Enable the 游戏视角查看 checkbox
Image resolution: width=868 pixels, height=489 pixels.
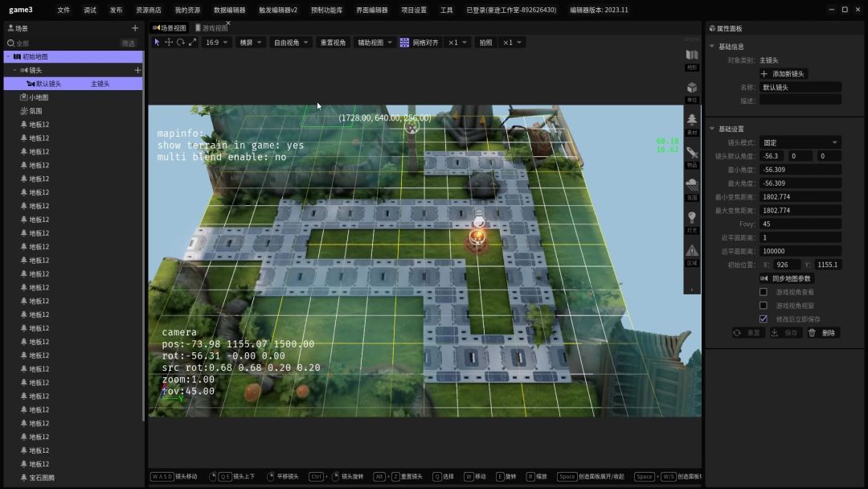(x=764, y=292)
